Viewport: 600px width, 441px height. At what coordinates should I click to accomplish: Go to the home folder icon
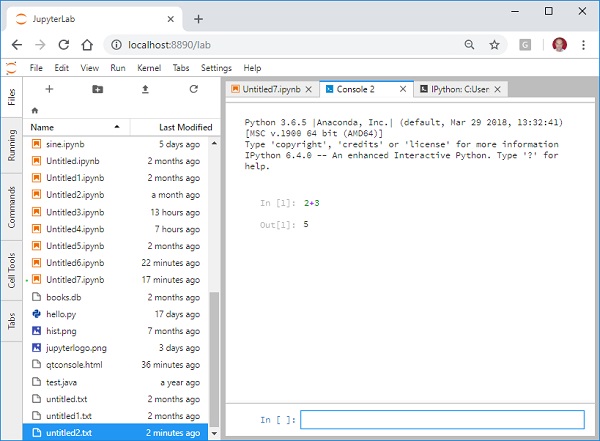tap(36, 109)
